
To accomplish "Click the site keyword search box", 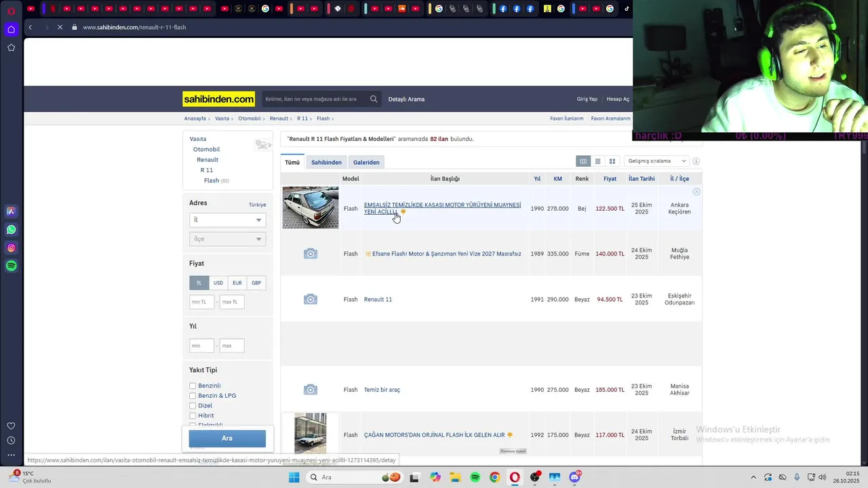I will point(315,99).
